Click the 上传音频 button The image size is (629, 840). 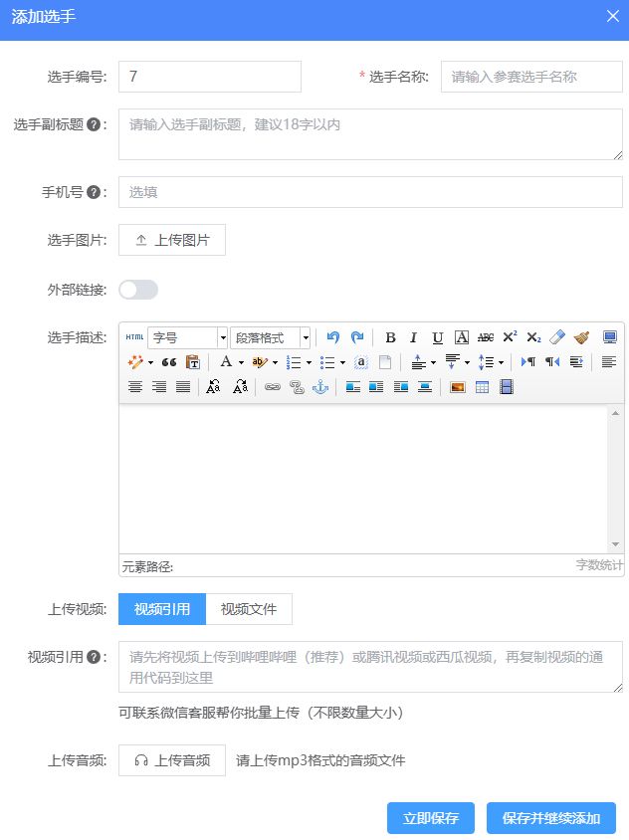tap(172, 760)
